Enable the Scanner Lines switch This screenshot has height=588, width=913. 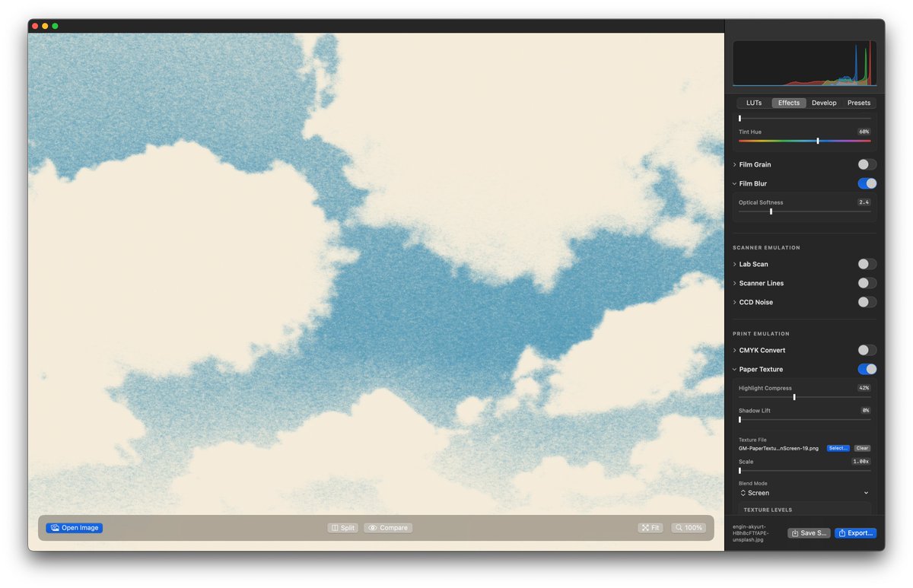[x=867, y=283]
